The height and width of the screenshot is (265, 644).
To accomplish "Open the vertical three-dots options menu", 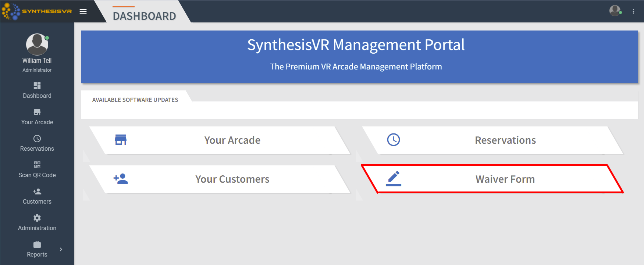I will coord(633,11).
